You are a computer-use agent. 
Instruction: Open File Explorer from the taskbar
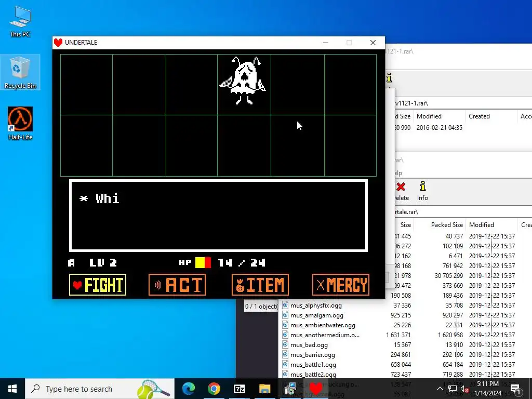(x=264, y=389)
